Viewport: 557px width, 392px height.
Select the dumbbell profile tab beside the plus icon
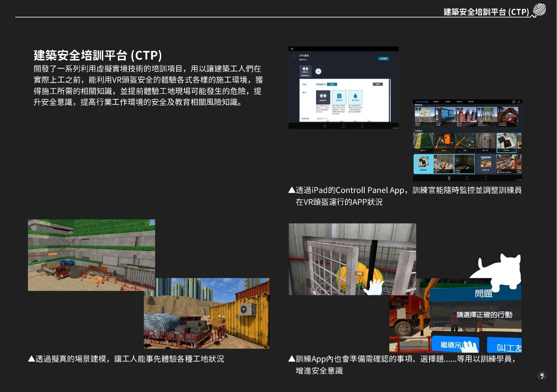(305, 71)
